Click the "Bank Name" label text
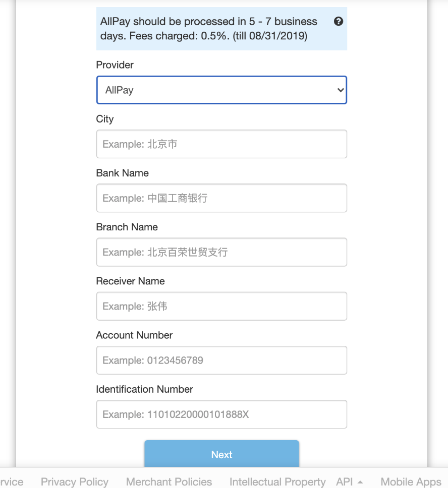 click(123, 173)
